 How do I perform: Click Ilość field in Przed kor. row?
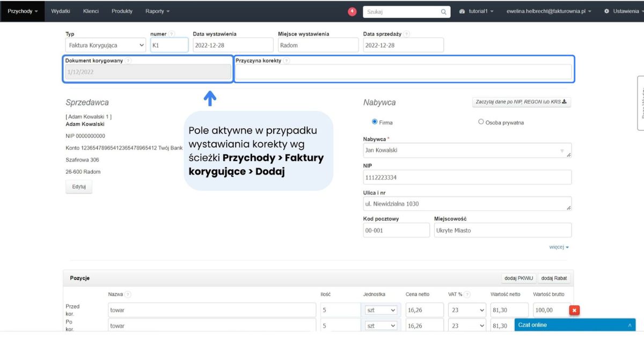pyautogui.click(x=341, y=310)
